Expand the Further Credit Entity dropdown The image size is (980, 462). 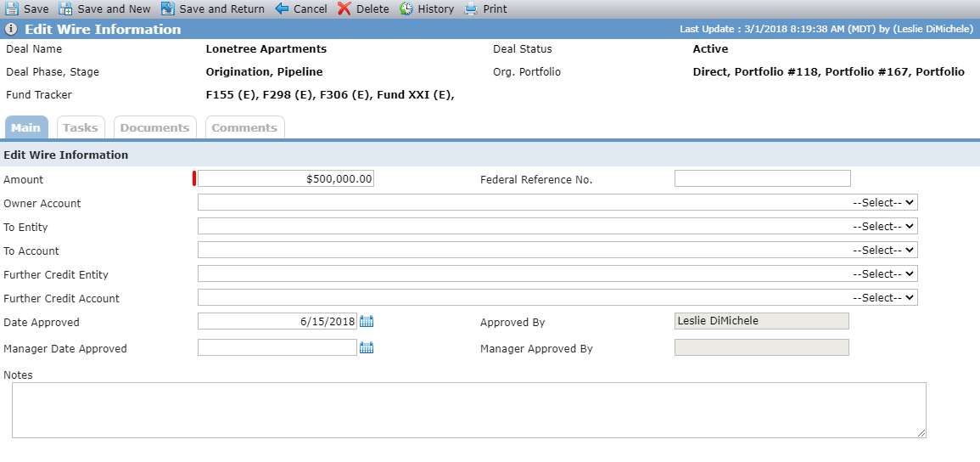point(557,273)
